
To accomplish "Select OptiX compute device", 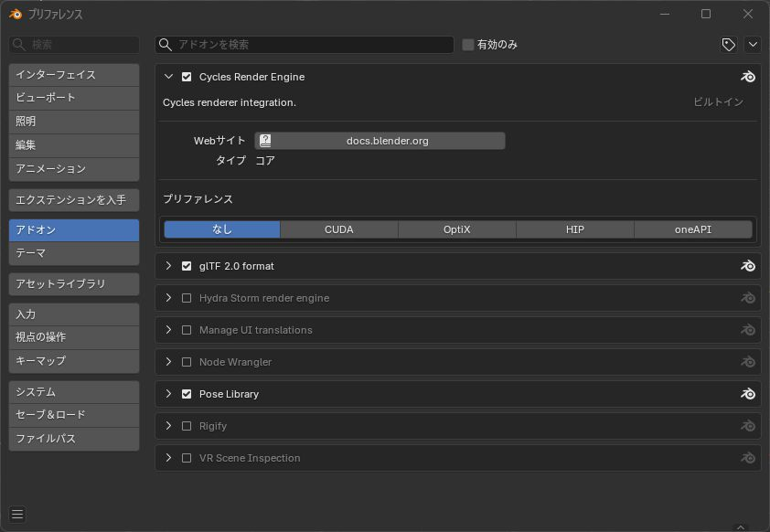I will click(x=456, y=229).
